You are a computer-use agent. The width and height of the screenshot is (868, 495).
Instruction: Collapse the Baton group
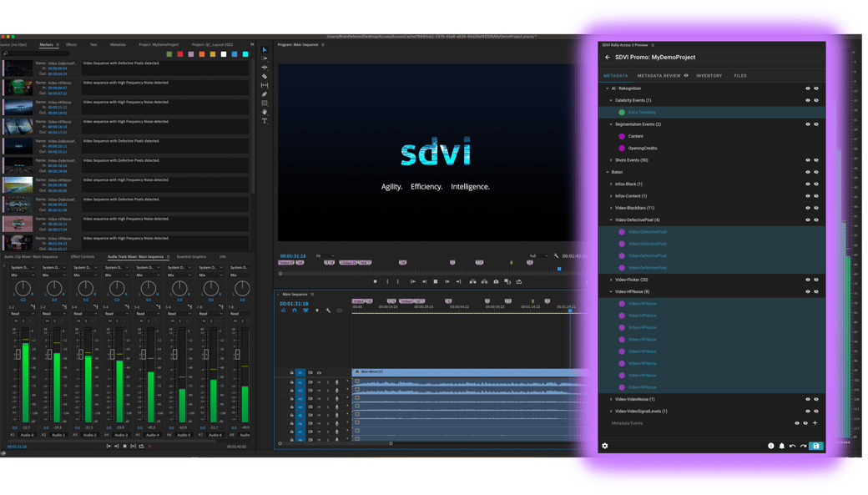click(x=608, y=172)
